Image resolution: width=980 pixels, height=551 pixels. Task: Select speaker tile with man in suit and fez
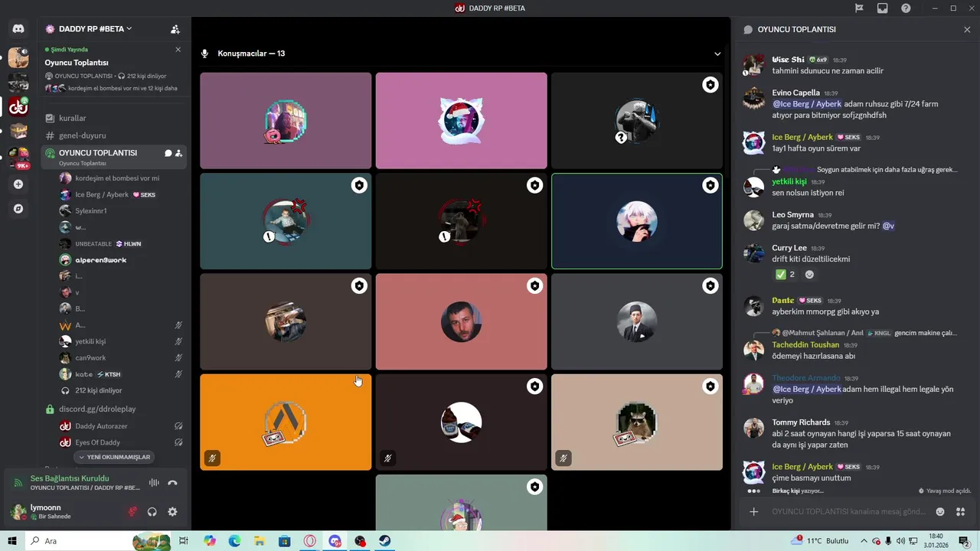pyautogui.click(x=637, y=321)
